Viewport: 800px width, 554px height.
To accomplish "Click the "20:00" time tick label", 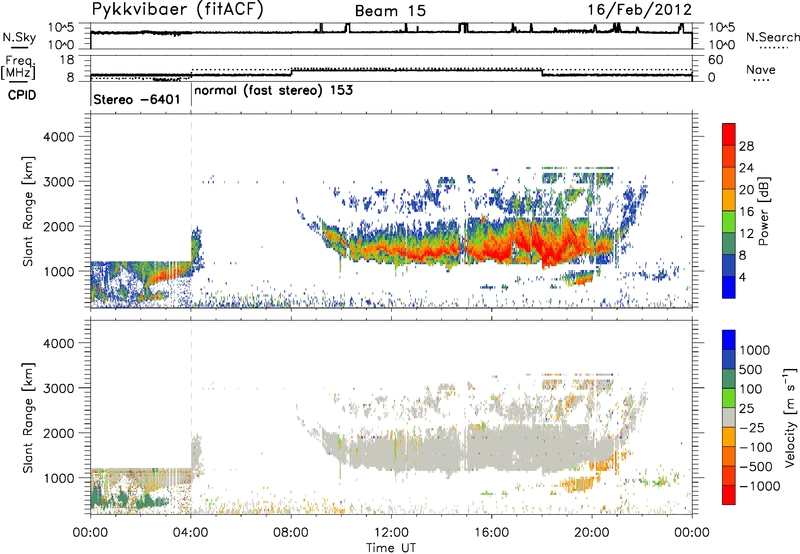I will point(592,533).
